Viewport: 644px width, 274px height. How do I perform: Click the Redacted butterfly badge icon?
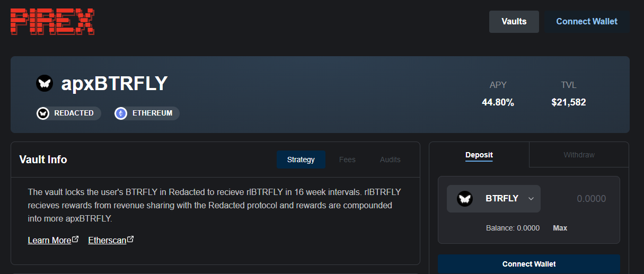tap(43, 113)
